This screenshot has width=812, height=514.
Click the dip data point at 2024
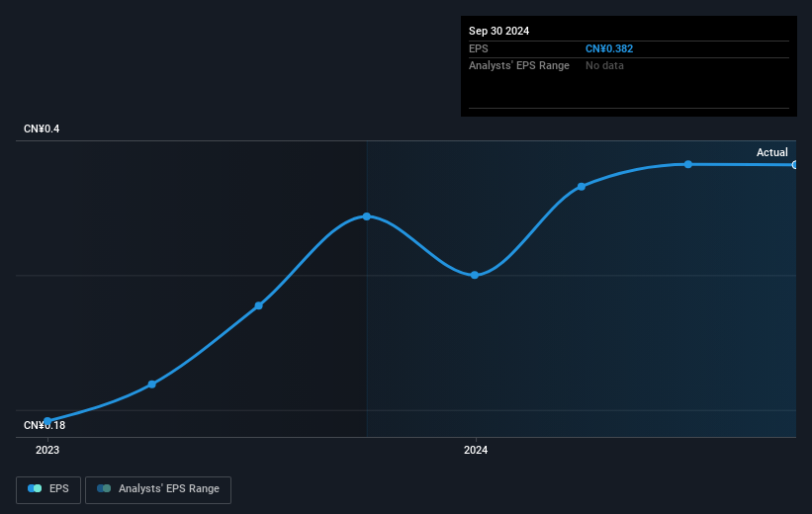pos(475,275)
